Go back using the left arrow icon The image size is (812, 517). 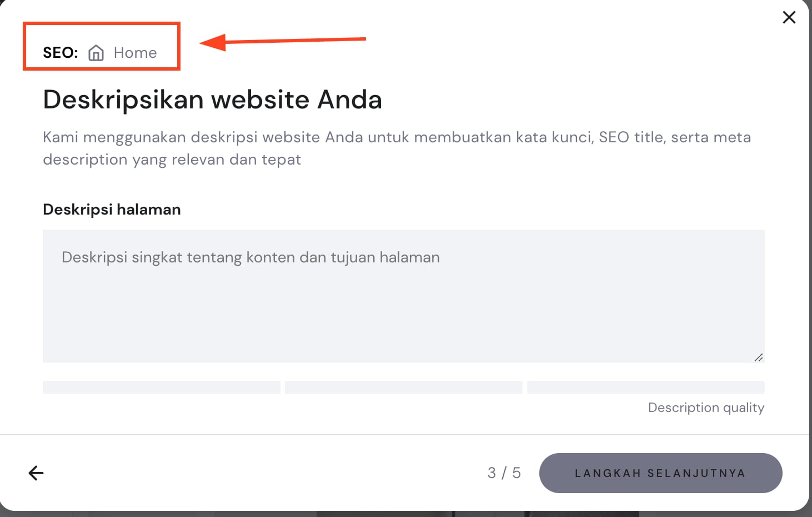(36, 473)
